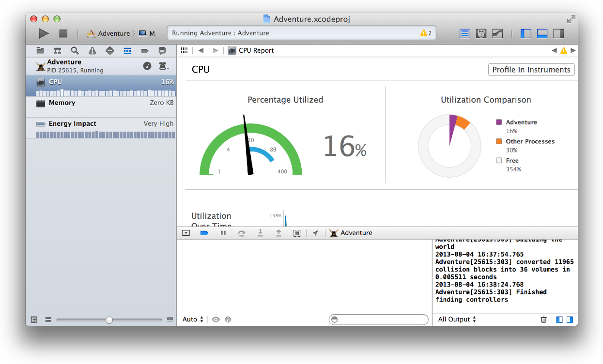Viewport: 603px width, 364px height.
Task: Click the Run play button in toolbar
Action: point(44,33)
